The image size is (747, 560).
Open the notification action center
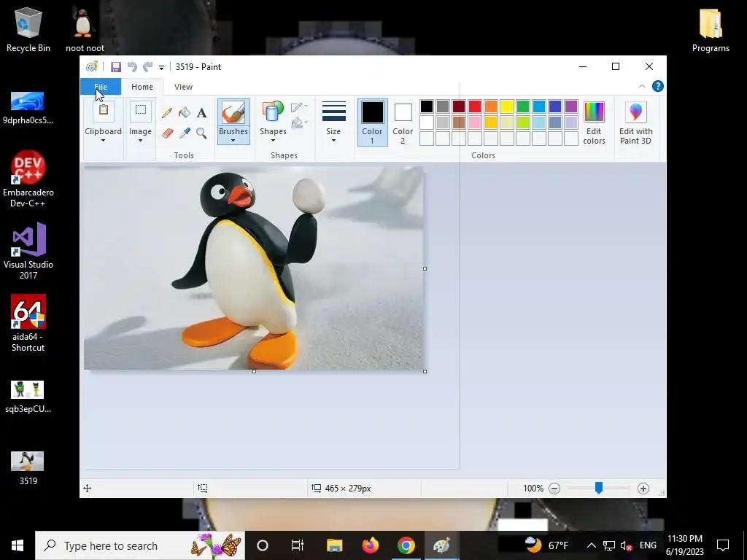tap(723, 545)
